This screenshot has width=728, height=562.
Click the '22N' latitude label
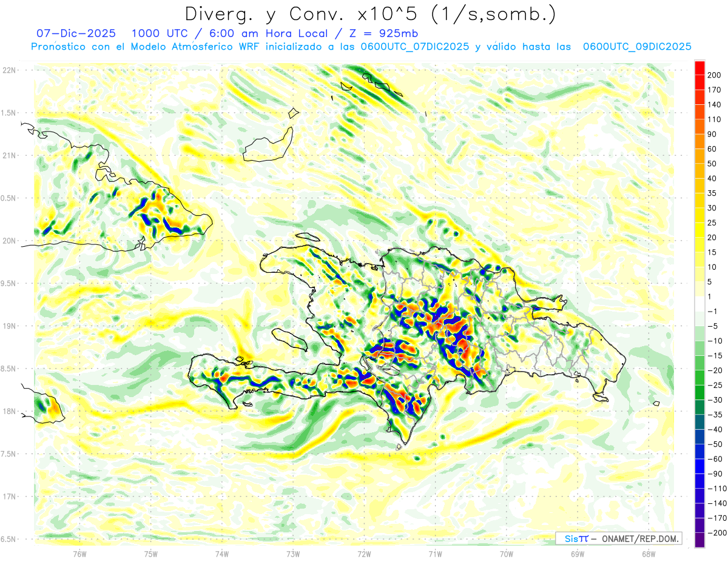9,70
